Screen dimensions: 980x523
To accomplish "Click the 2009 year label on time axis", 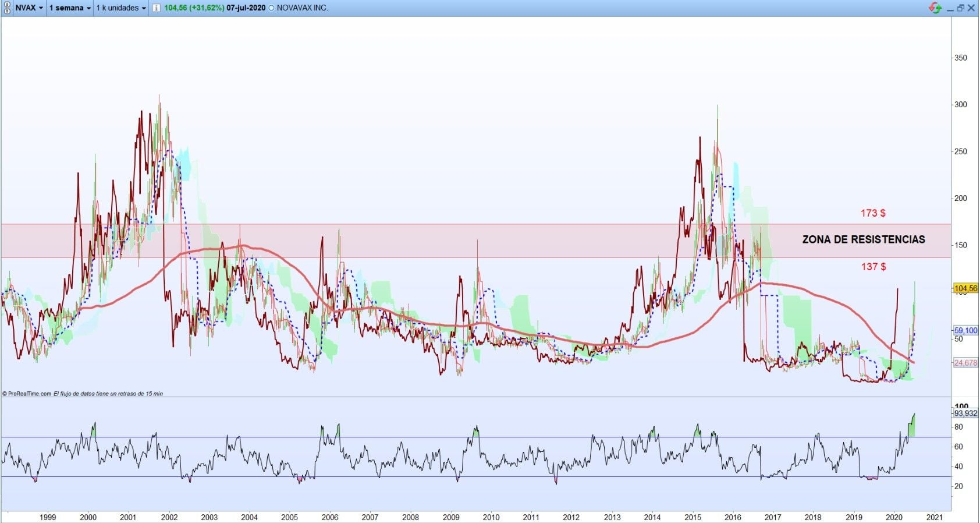I will tap(451, 517).
